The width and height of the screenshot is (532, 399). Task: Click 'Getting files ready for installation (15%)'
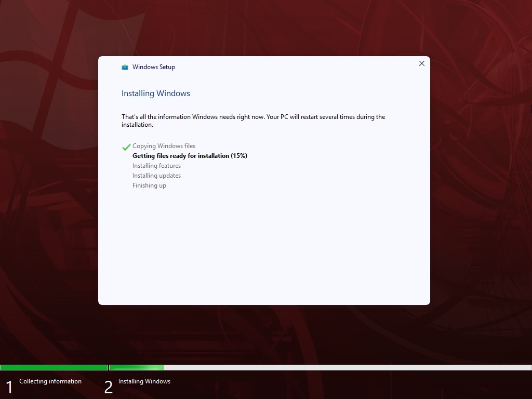[190, 156]
